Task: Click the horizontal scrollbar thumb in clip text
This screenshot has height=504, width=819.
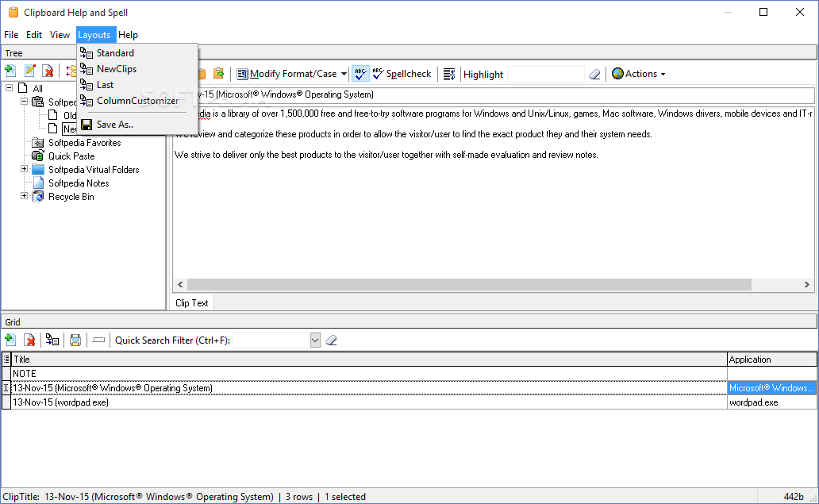Action: click(x=469, y=285)
